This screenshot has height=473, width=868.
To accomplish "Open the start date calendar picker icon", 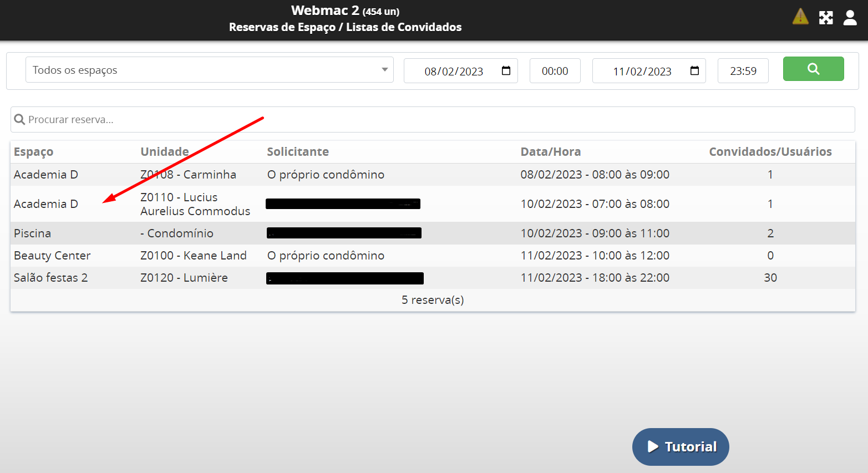I will 506,71.
